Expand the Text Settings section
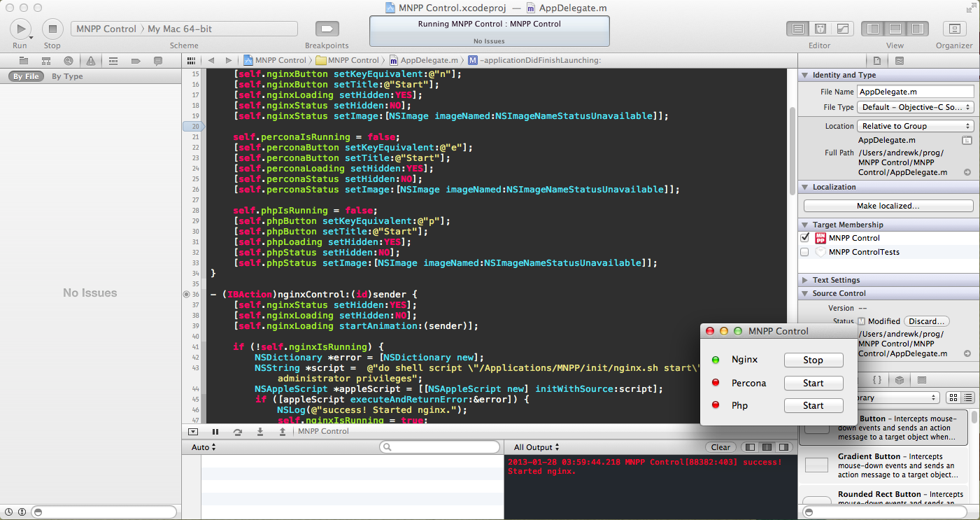980x520 pixels. [x=804, y=280]
